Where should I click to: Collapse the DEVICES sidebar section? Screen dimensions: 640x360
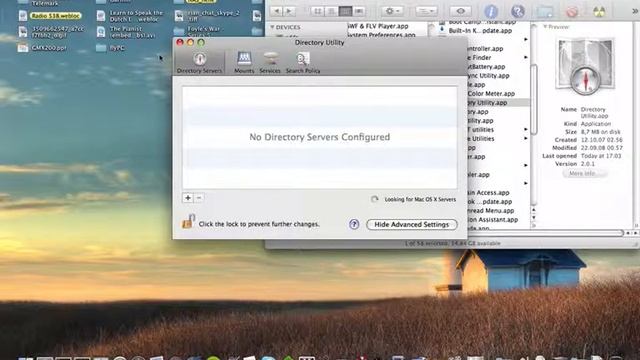point(272,27)
